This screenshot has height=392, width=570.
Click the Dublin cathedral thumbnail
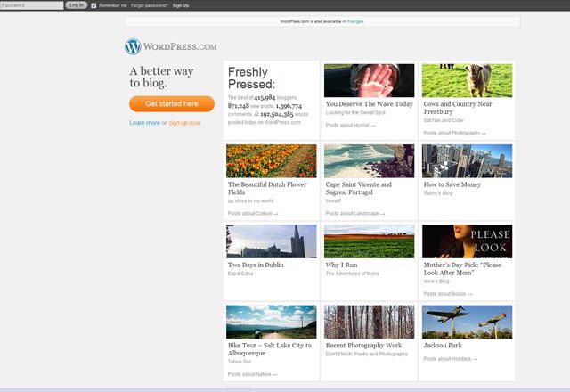point(271,241)
